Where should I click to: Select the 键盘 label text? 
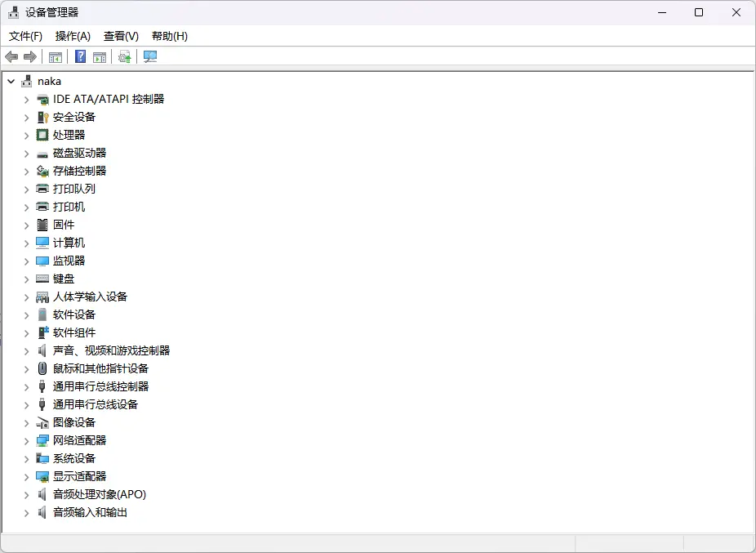(64, 279)
